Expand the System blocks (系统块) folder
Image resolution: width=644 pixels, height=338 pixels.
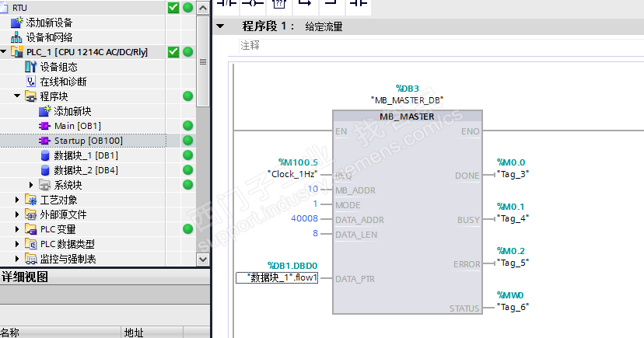point(31,185)
